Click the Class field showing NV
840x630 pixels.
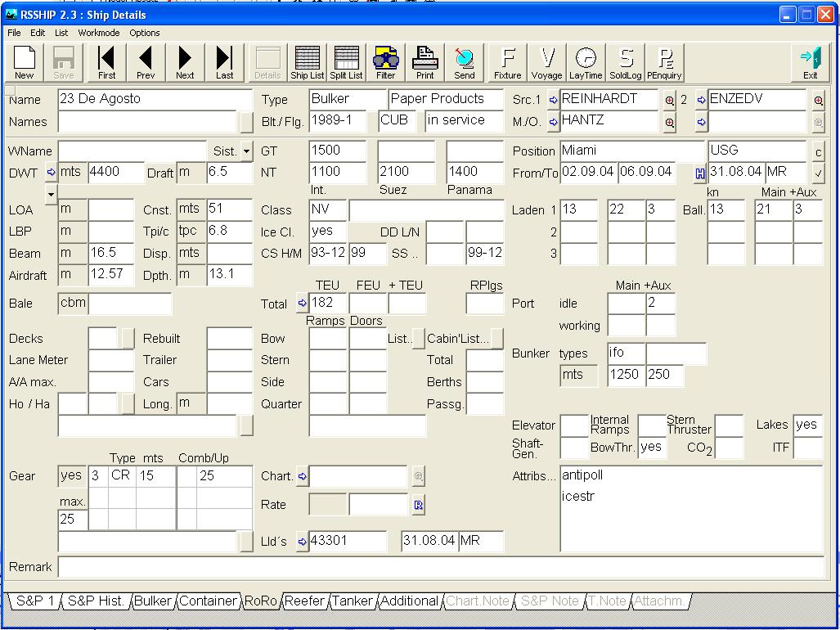pyautogui.click(x=328, y=209)
